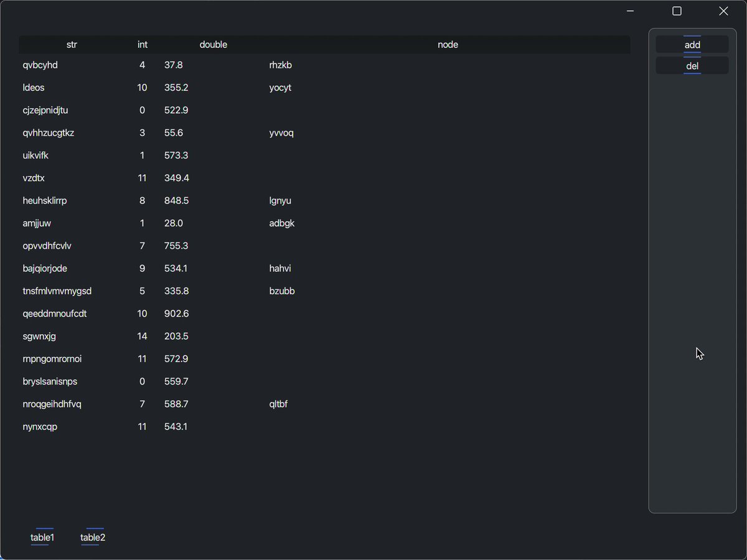Minimize the application window
The image size is (747, 560).
pyautogui.click(x=630, y=11)
